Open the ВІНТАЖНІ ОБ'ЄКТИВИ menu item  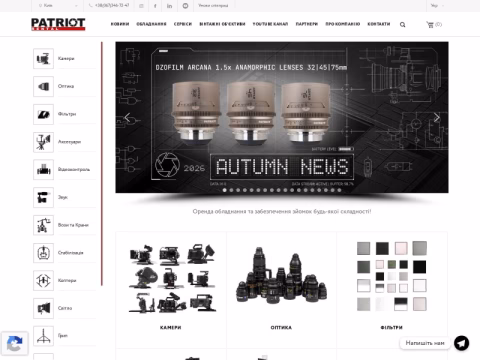(222, 24)
